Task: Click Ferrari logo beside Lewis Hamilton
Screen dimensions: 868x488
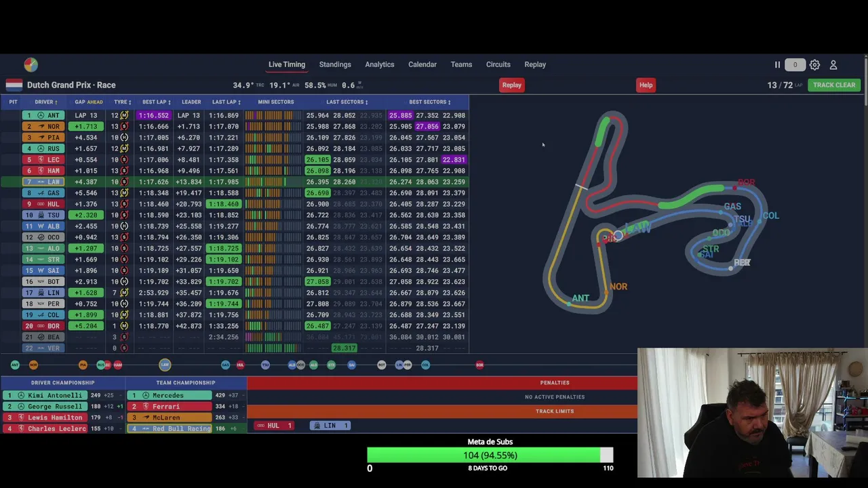Action: 21,418
